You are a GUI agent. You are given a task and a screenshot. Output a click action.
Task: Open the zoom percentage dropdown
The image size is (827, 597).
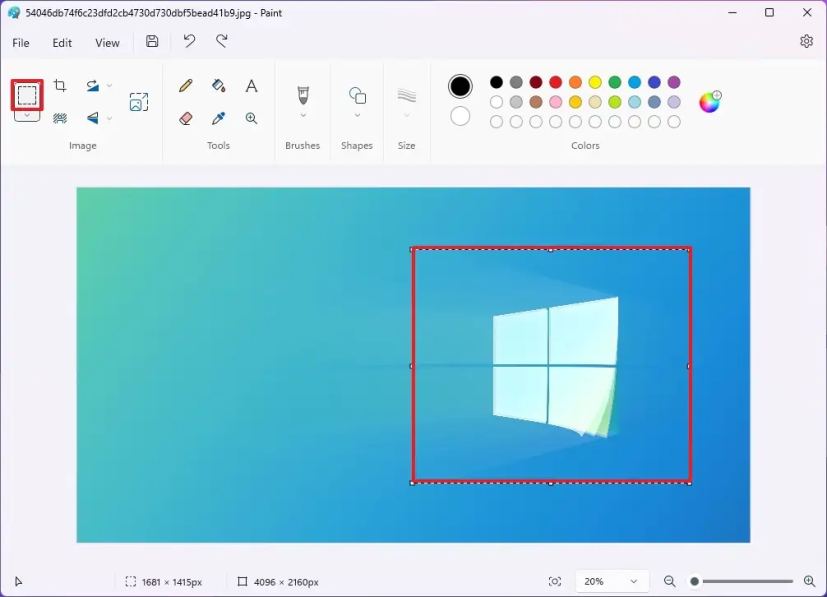tap(611, 581)
